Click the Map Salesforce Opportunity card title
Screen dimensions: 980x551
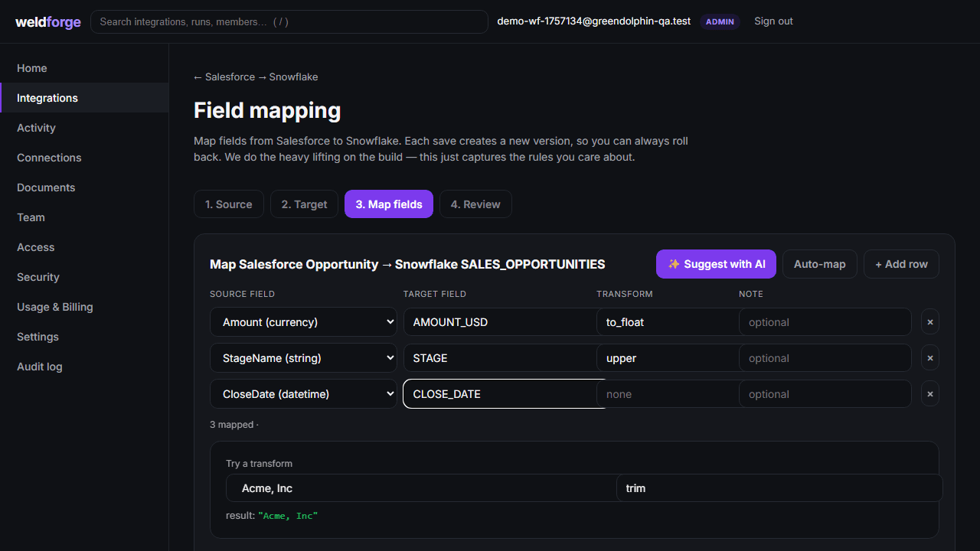(407, 264)
